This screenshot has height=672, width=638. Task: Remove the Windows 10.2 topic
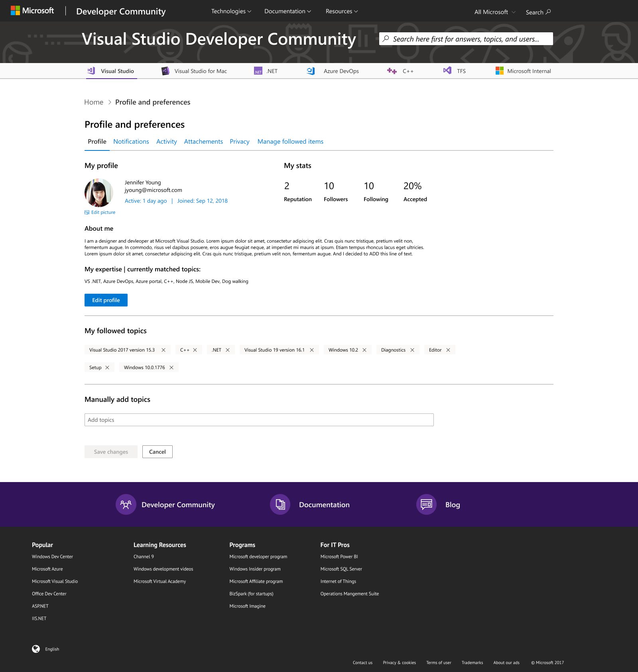364,350
